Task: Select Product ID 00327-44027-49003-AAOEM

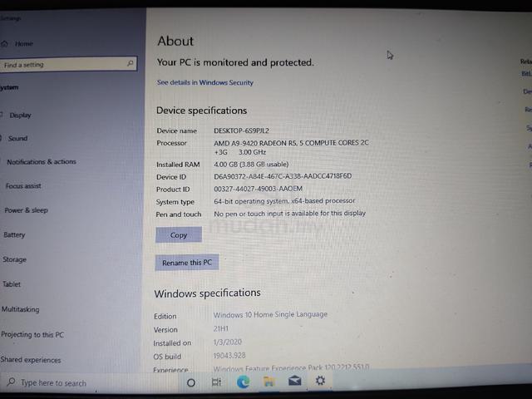Action: coord(258,189)
